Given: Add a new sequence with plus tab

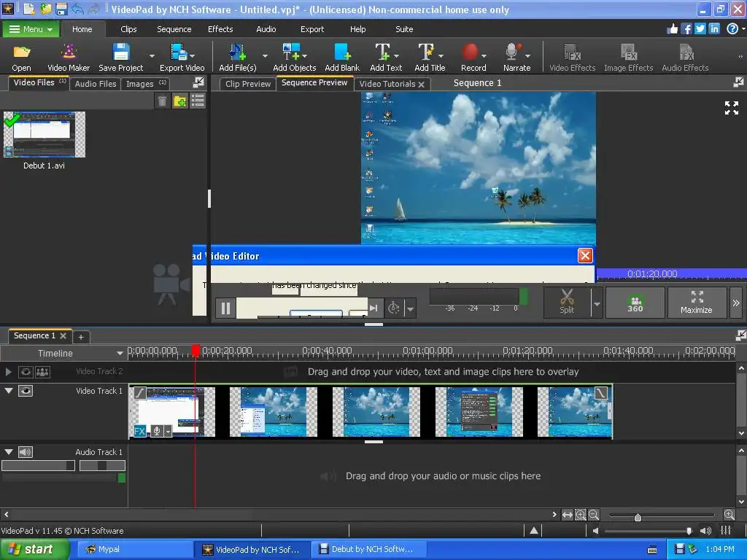Looking at the screenshot, I should [x=81, y=337].
